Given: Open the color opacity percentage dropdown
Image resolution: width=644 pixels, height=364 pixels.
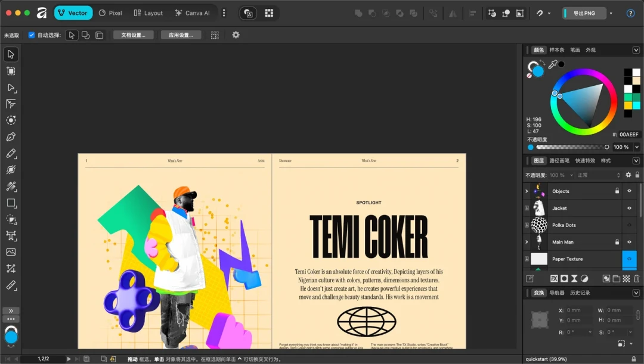Looking at the screenshot, I should 637,147.
